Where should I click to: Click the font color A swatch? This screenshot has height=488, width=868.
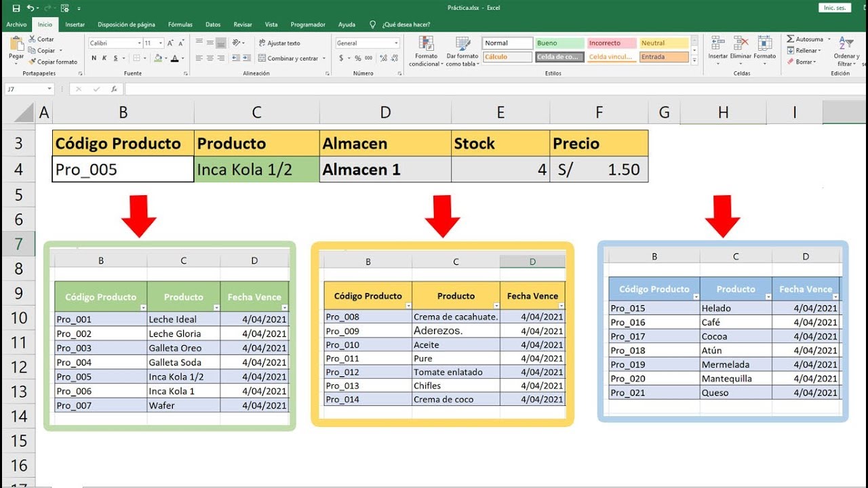point(176,58)
